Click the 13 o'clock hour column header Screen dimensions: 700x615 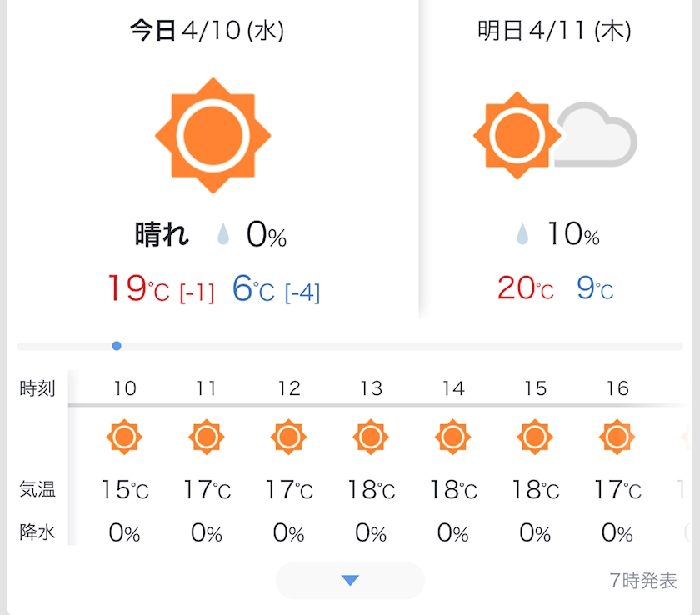(x=371, y=388)
